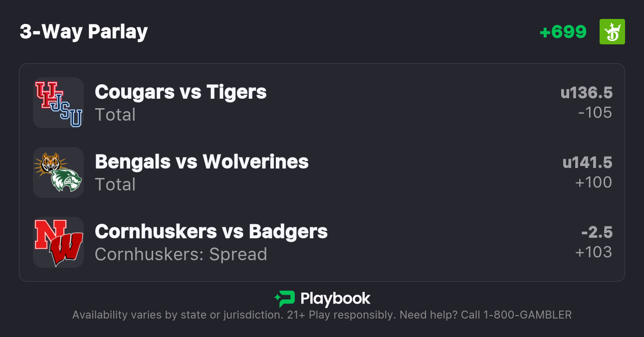Click the Cornhuskers vs Badgers team logo

[58, 242]
